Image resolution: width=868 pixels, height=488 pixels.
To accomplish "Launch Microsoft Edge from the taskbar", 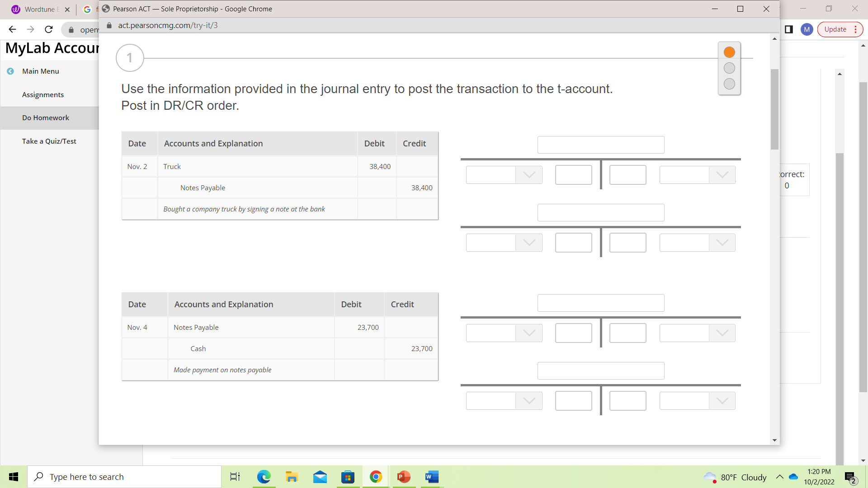I will point(264,477).
